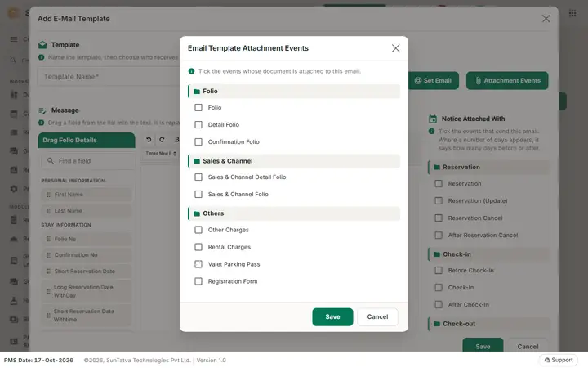Open the Support chat button
Image resolution: width=588 pixels, height=368 pixels.
pyautogui.click(x=558, y=360)
